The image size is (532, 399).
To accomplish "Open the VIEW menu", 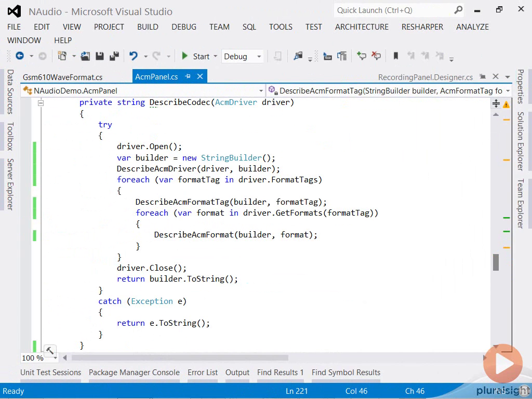I will coord(72,27).
